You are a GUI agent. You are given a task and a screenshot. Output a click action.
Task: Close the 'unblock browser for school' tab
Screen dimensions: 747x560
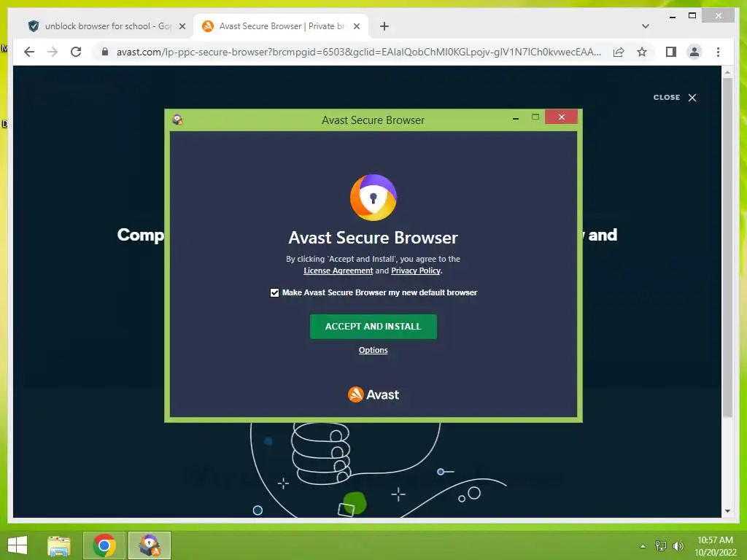tap(182, 26)
